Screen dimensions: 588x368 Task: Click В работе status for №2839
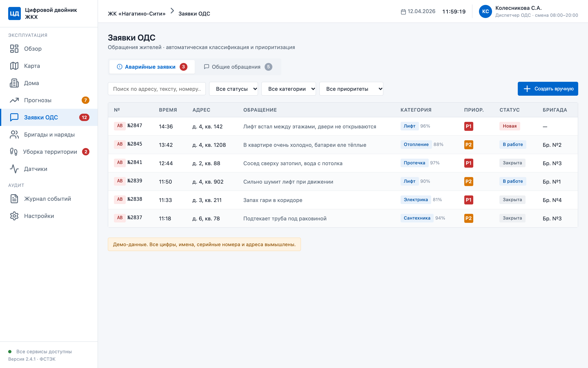point(513,181)
